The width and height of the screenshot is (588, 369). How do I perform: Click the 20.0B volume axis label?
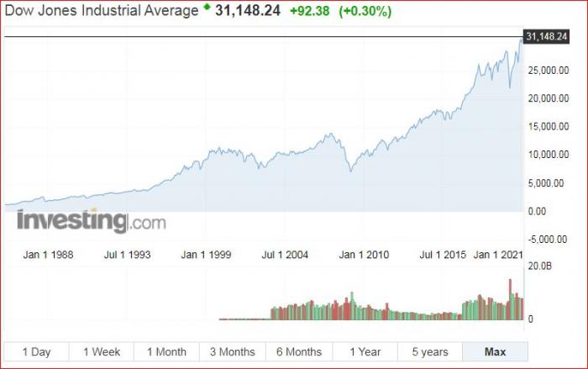(x=536, y=266)
